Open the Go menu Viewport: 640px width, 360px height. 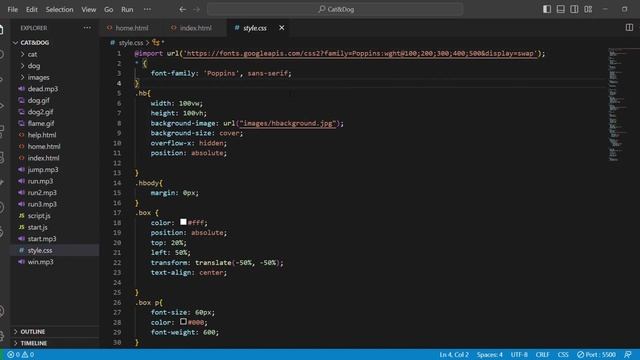coord(109,9)
